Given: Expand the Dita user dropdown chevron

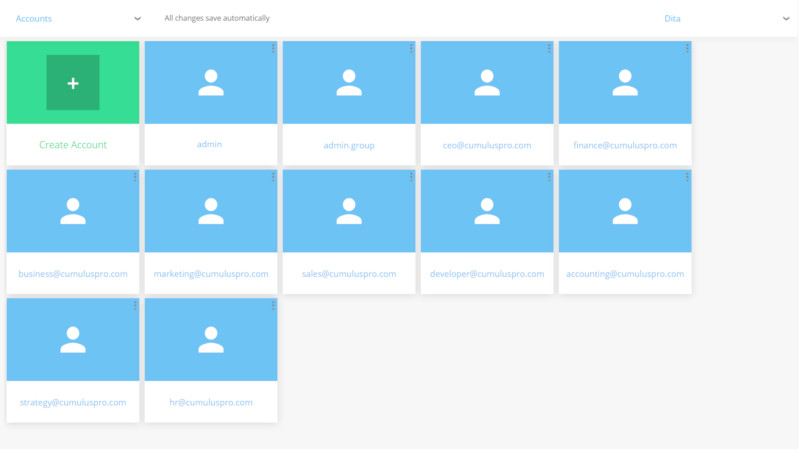Looking at the screenshot, I should [x=786, y=19].
